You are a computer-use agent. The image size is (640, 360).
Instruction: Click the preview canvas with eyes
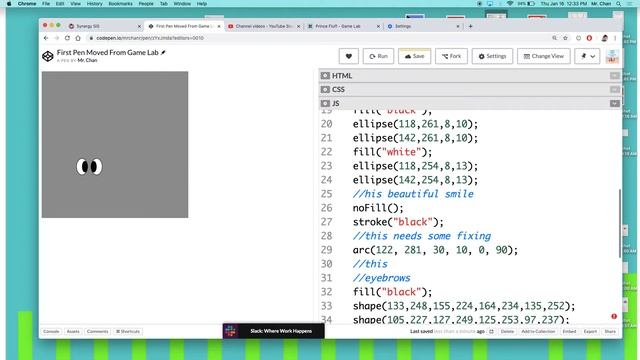pos(115,144)
